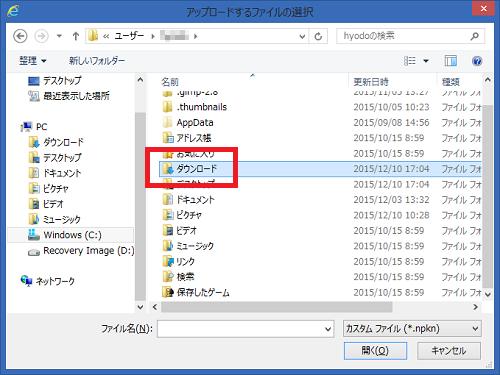This screenshot has height=375, width=500.
Task: Refresh the current folder view
Action: tap(318, 36)
